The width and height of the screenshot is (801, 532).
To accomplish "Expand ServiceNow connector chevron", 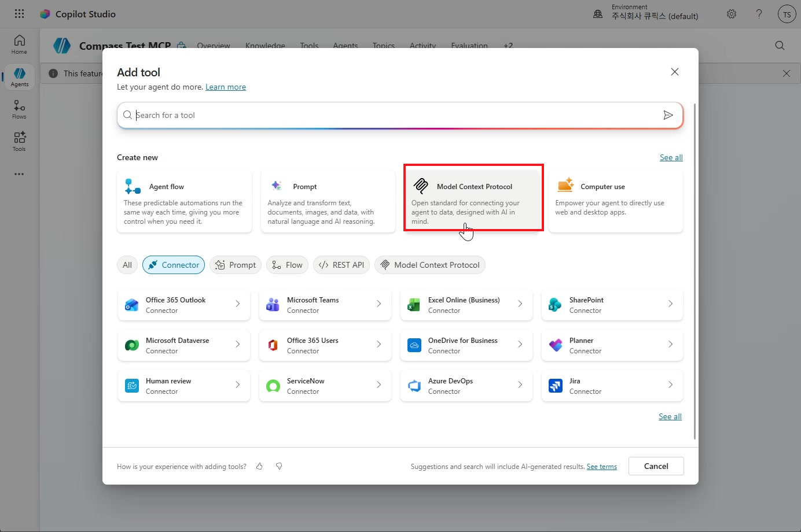I will pyautogui.click(x=379, y=385).
